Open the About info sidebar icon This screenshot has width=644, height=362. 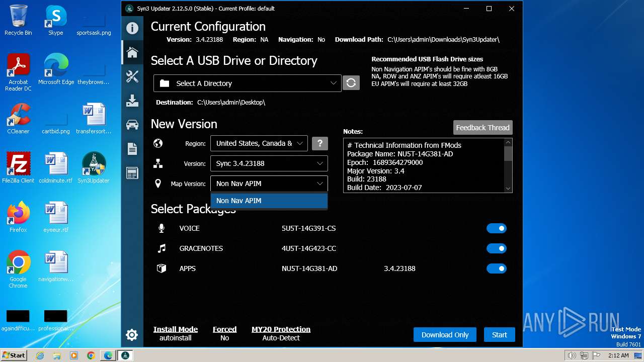point(132,28)
